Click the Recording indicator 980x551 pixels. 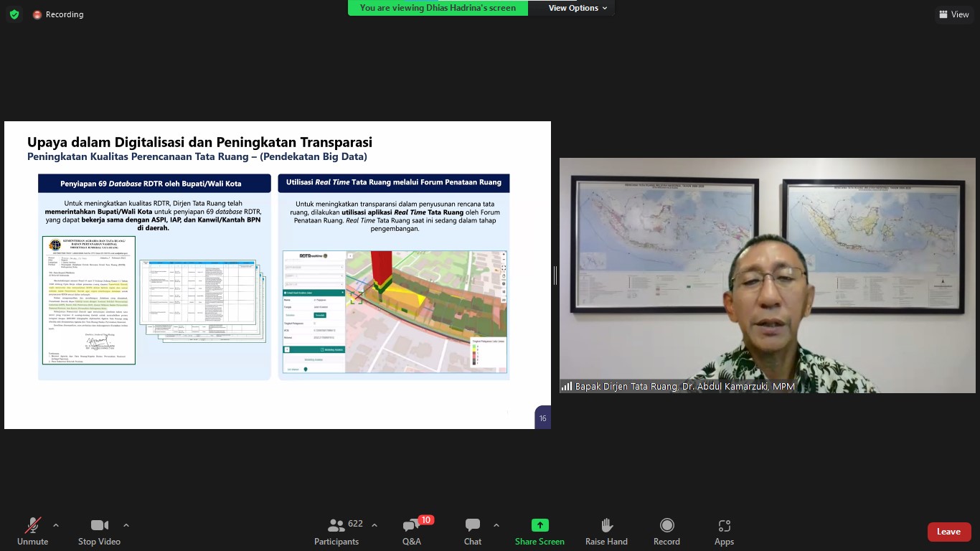pos(58,14)
